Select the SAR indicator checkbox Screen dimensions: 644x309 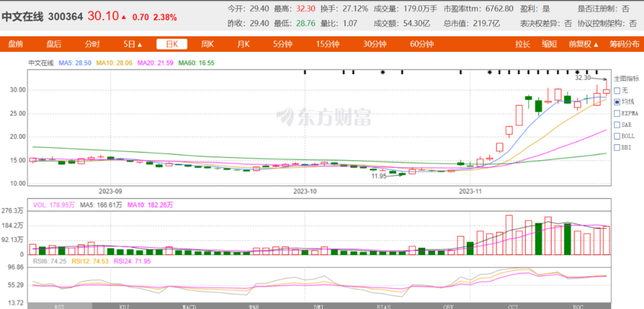[617, 125]
